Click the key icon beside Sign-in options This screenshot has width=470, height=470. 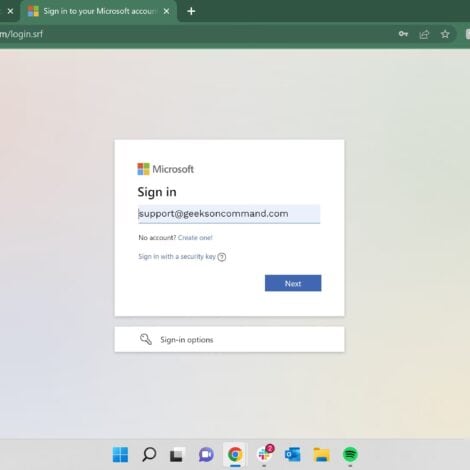tap(146, 339)
